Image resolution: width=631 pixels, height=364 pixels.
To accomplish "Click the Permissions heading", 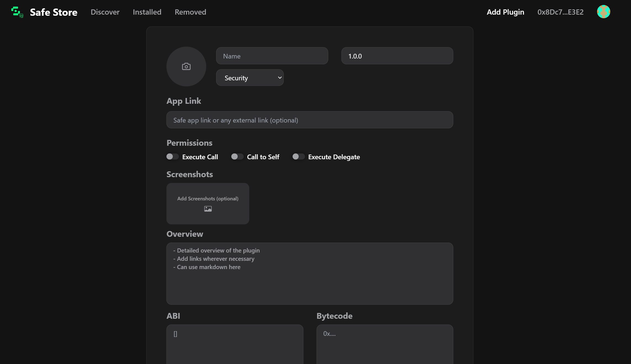I will tap(189, 143).
